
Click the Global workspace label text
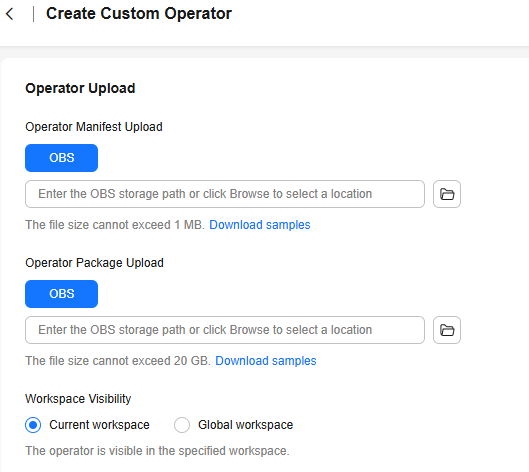(x=246, y=425)
